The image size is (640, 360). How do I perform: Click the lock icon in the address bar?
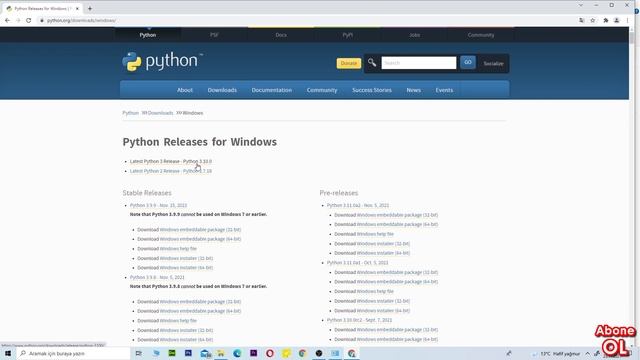(x=42, y=20)
